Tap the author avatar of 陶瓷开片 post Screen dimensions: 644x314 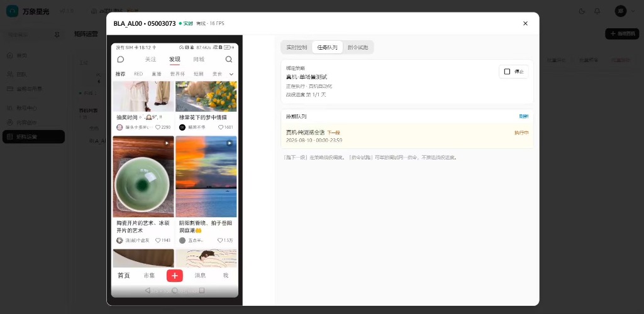[119, 241]
